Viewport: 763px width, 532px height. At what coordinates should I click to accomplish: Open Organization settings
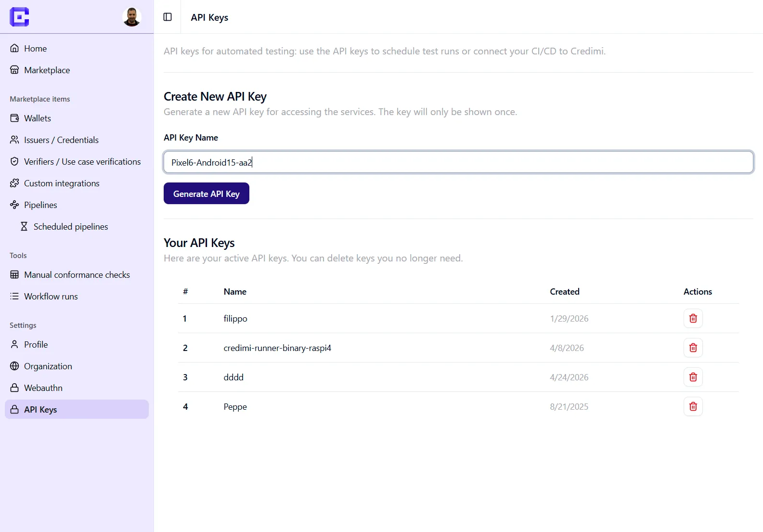coord(77,366)
